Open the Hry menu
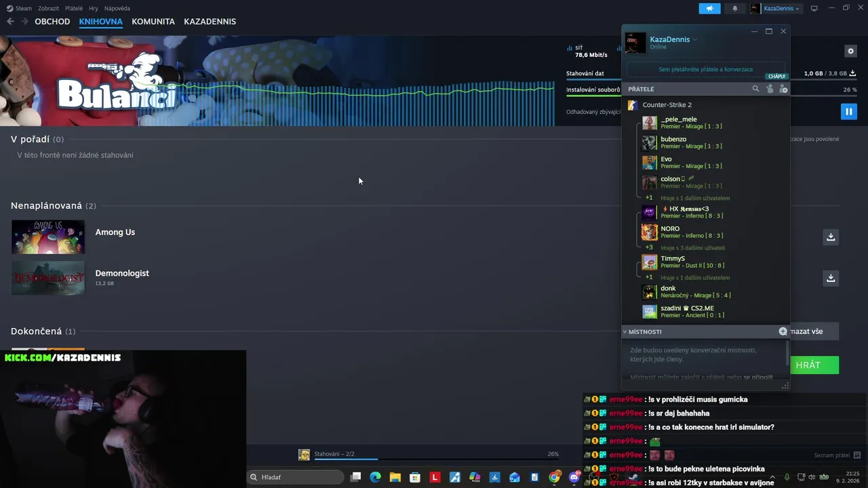This screenshot has width=868, height=488. (x=94, y=8)
